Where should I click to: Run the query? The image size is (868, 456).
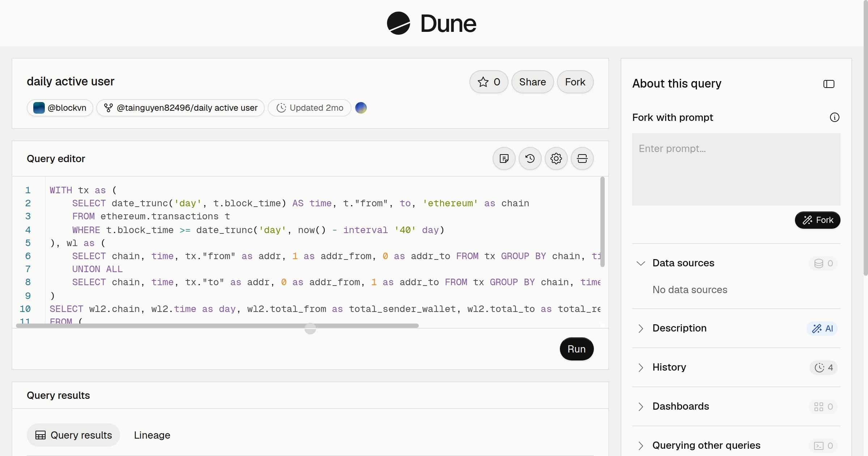click(x=576, y=349)
